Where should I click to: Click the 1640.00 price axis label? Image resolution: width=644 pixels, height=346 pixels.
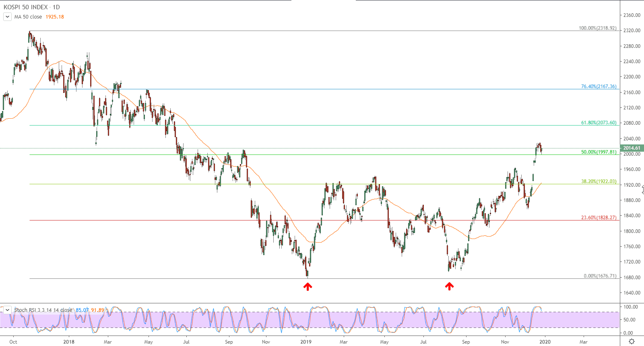tap(632, 293)
